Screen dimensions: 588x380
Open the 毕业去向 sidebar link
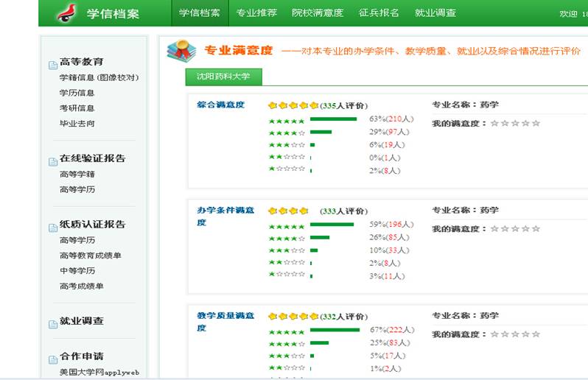77,124
